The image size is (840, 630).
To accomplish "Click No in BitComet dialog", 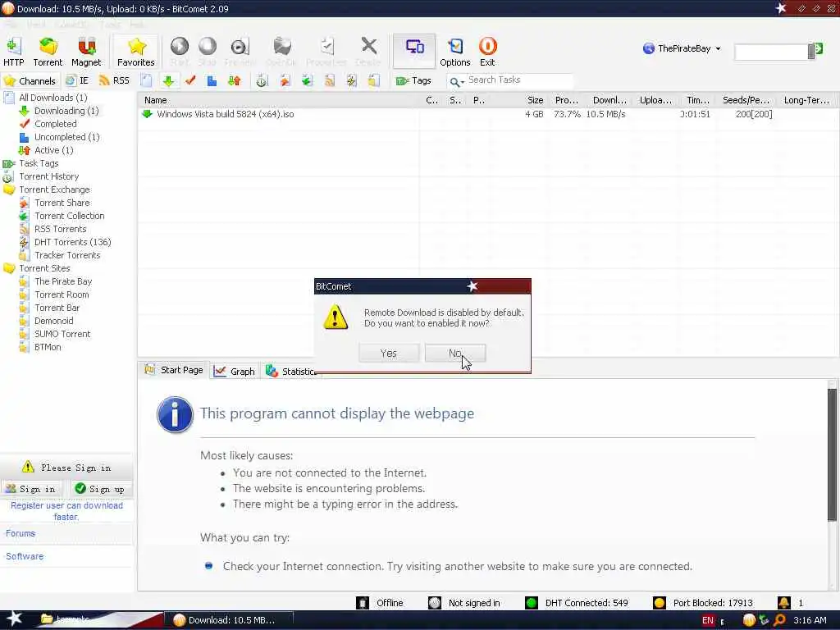I will coord(454,353).
